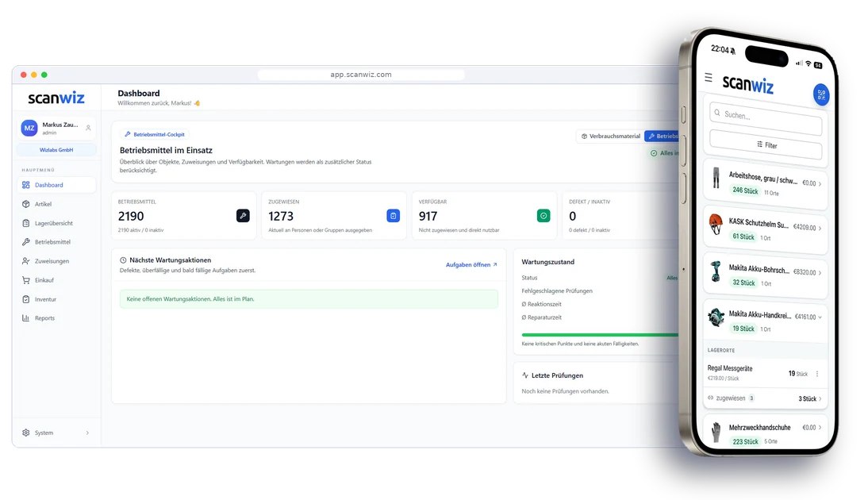Viewport: 868px width, 500px height.
Task: Click the Betriebsmittel-Cockpit tag
Action: click(155, 135)
